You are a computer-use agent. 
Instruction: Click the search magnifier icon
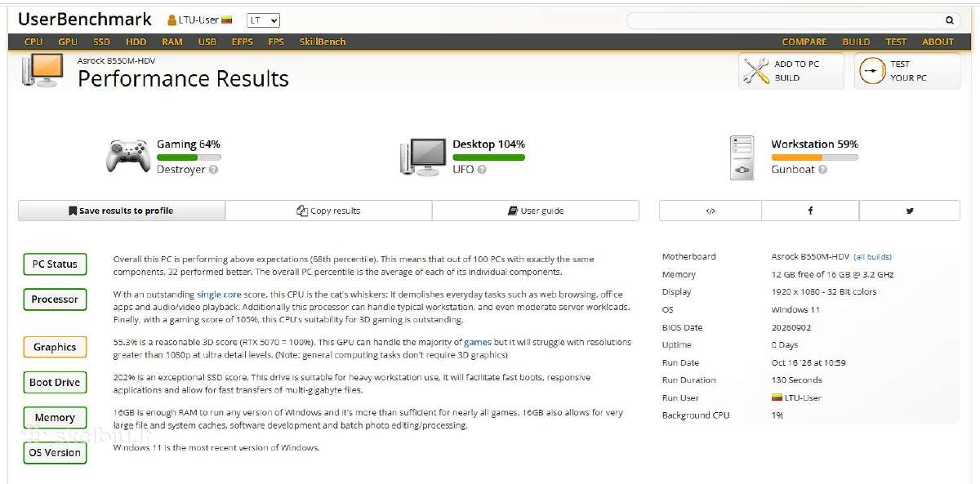pos(949,20)
